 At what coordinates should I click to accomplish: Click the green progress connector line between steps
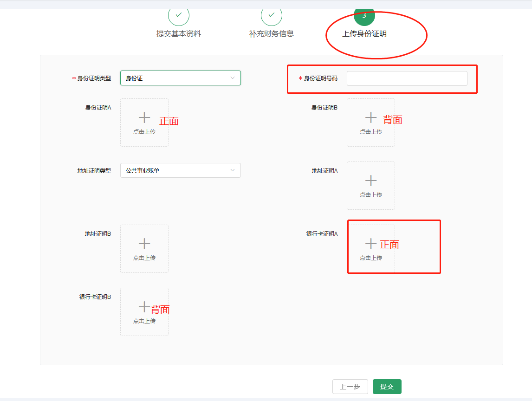225,15
